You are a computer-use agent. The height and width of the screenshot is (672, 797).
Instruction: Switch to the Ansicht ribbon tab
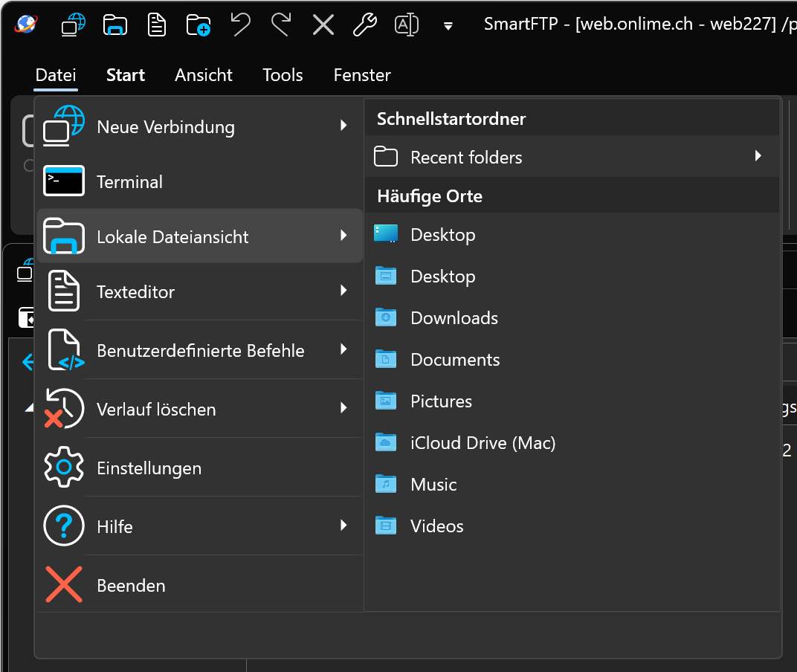pyautogui.click(x=203, y=75)
